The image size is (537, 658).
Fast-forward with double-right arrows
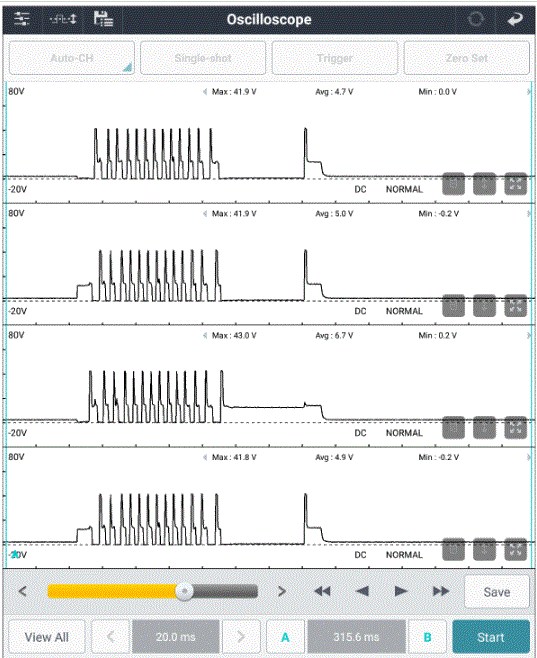pos(441,591)
